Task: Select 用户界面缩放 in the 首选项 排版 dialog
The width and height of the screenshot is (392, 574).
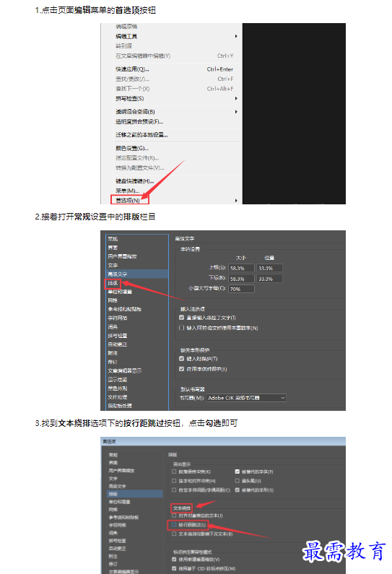Action: coord(121,471)
